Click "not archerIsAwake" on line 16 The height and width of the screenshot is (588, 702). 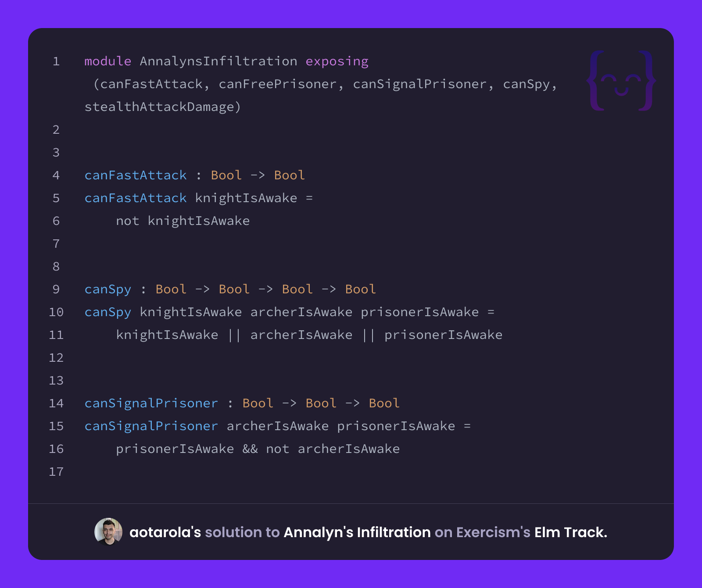coord(333,449)
